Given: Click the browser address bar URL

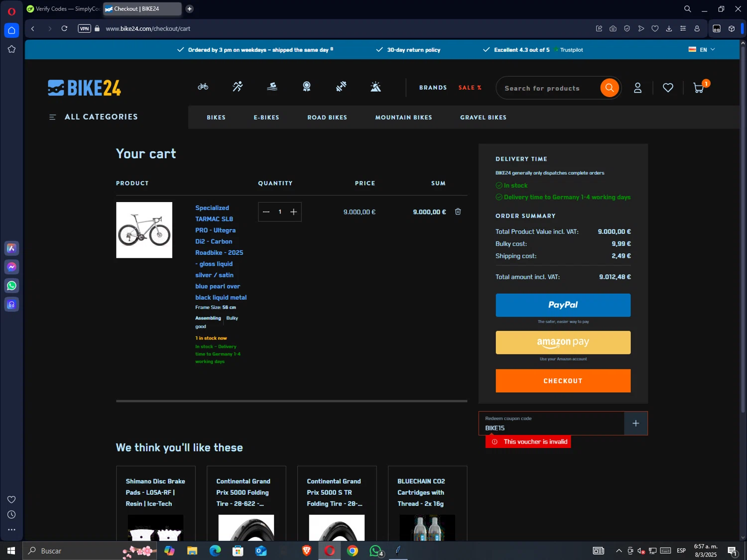Looking at the screenshot, I should pos(148,28).
